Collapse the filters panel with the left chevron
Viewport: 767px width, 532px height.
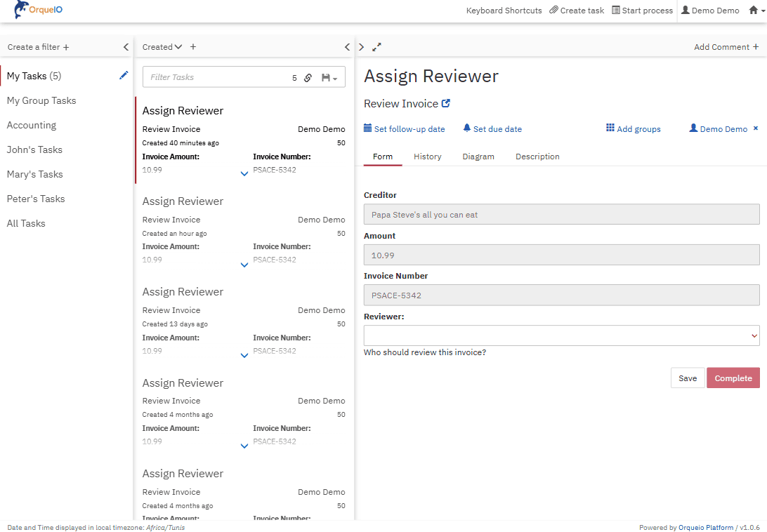click(126, 47)
